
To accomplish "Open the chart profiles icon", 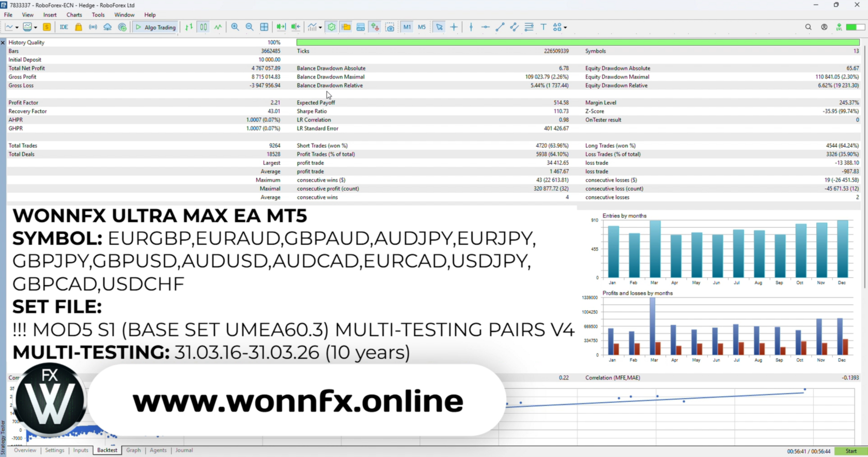I will pos(27,27).
